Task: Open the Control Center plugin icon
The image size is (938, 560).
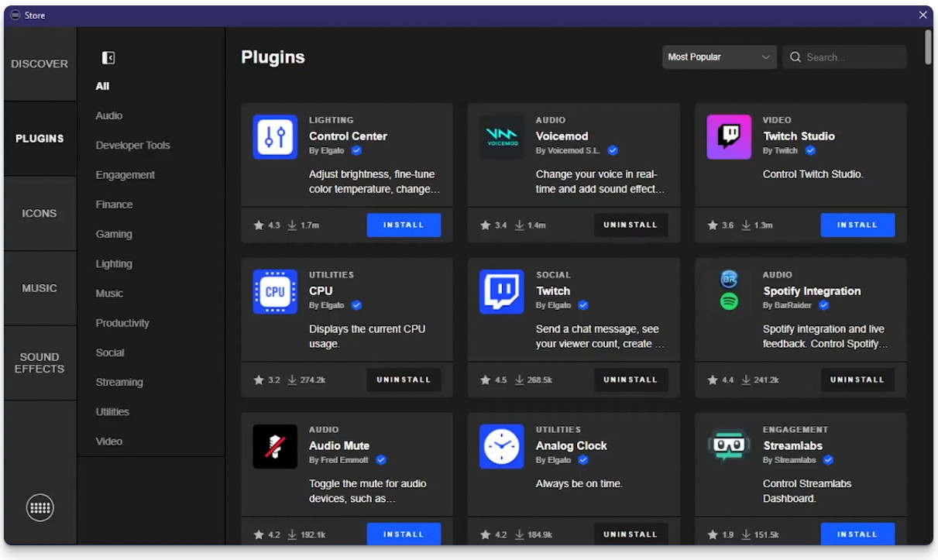Action: coord(275,137)
